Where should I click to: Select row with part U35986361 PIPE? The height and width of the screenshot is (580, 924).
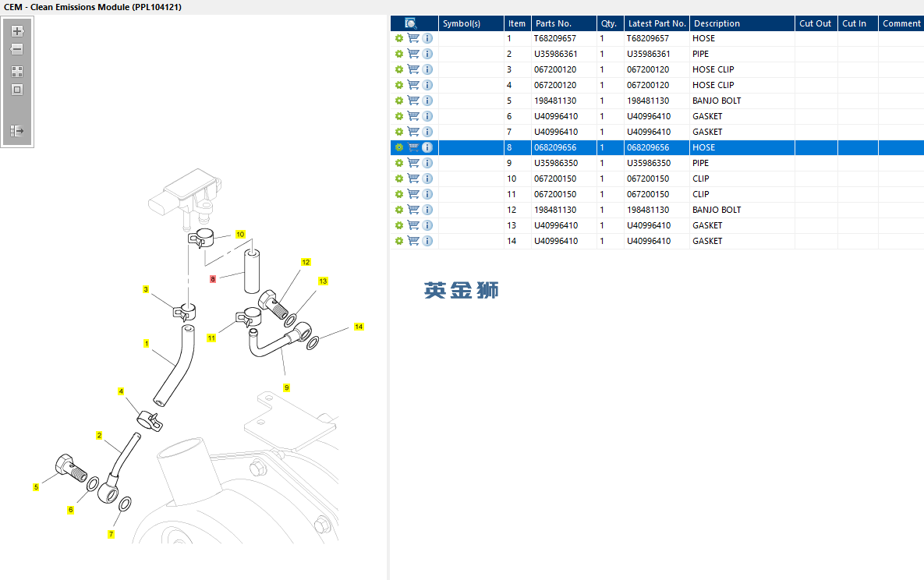coord(657,54)
